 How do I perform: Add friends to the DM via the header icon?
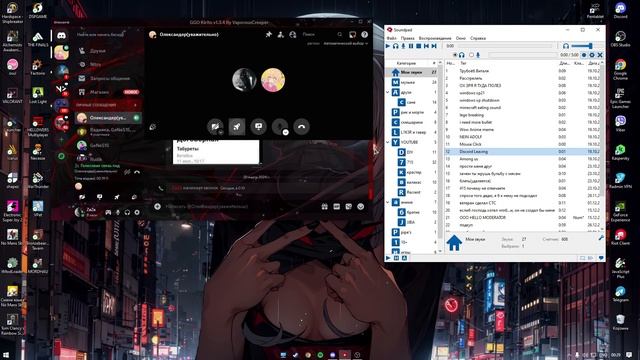(281, 35)
